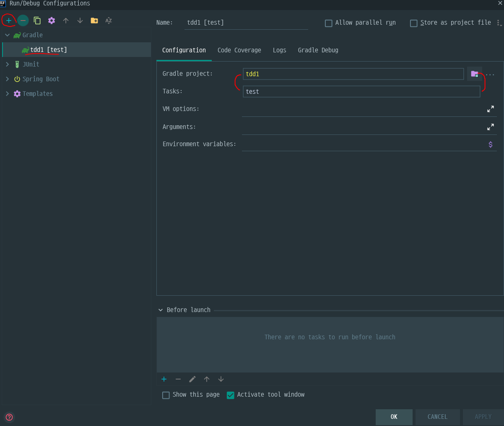Create new configurations folder
Viewport: 504px width, 426px height.
click(x=94, y=21)
